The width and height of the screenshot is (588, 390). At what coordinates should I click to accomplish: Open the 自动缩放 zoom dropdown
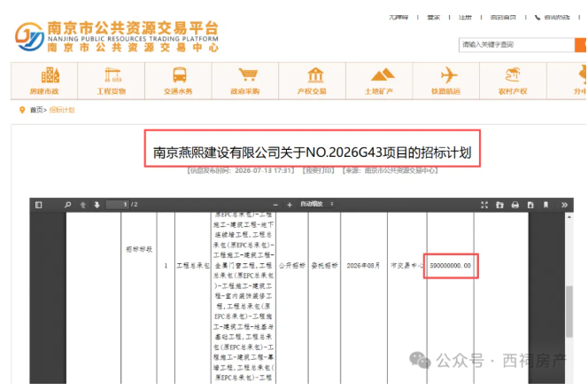tap(316, 204)
